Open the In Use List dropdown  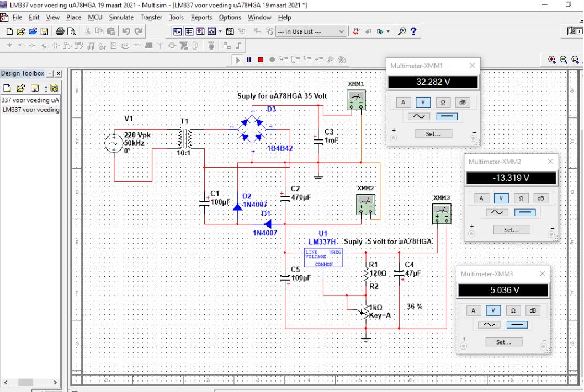pyautogui.click(x=311, y=31)
